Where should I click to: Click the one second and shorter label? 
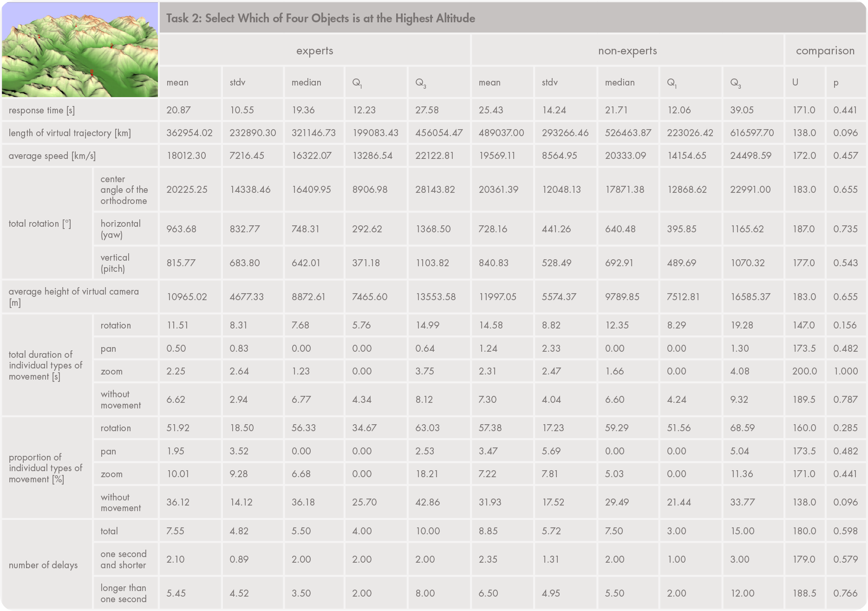pyautogui.click(x=123, y=559)
